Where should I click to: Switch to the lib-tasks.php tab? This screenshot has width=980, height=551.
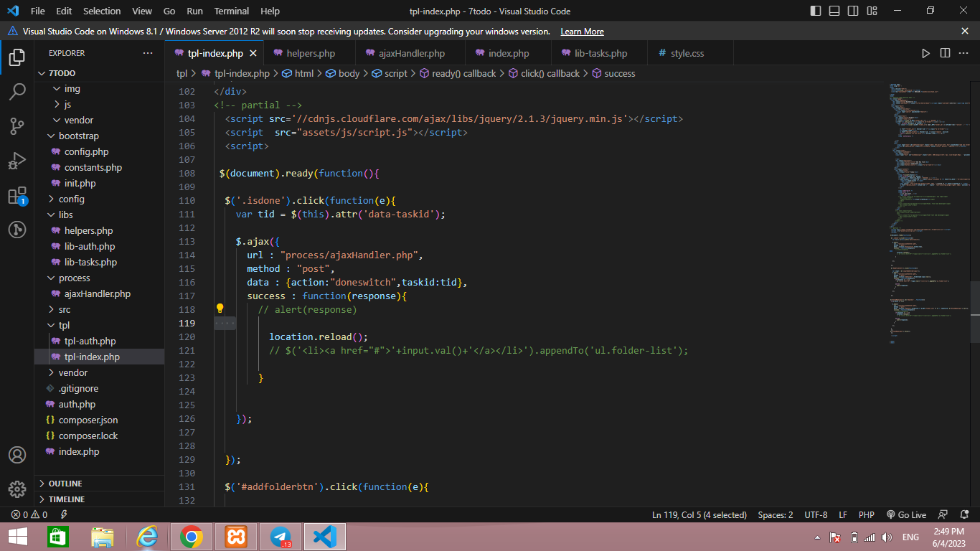(600, 53)
